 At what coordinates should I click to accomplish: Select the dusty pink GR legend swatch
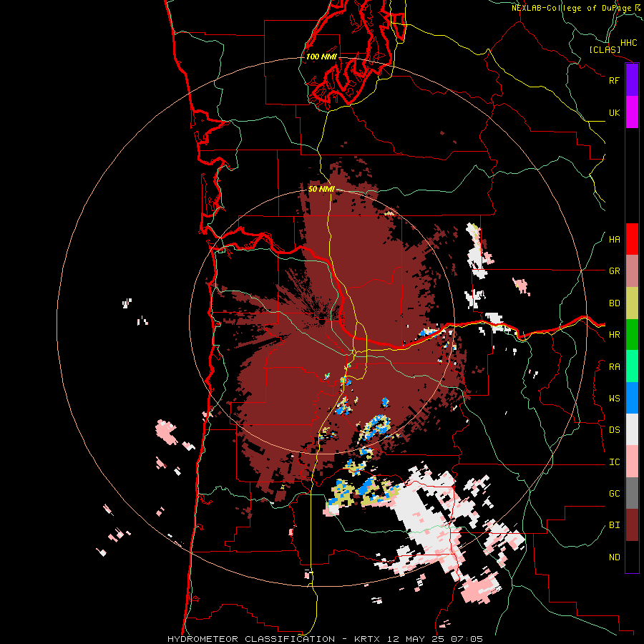click(x=632, y=271)
